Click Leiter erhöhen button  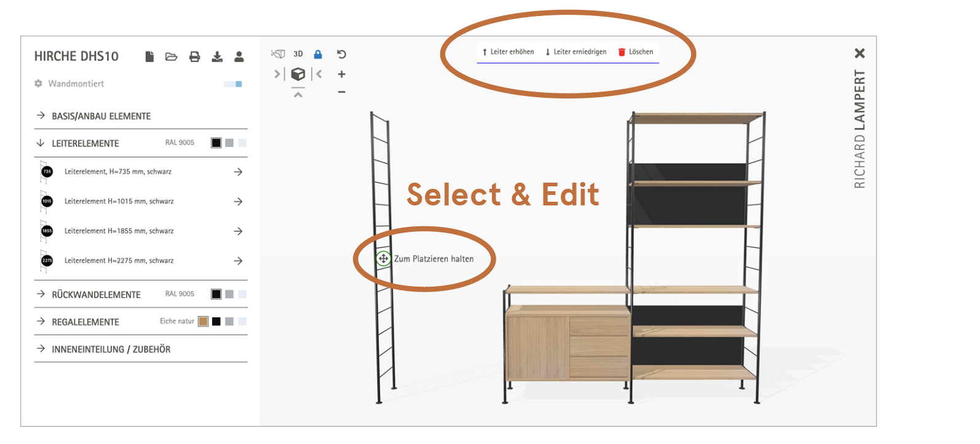pyautogui.click(x=508, y=52)
